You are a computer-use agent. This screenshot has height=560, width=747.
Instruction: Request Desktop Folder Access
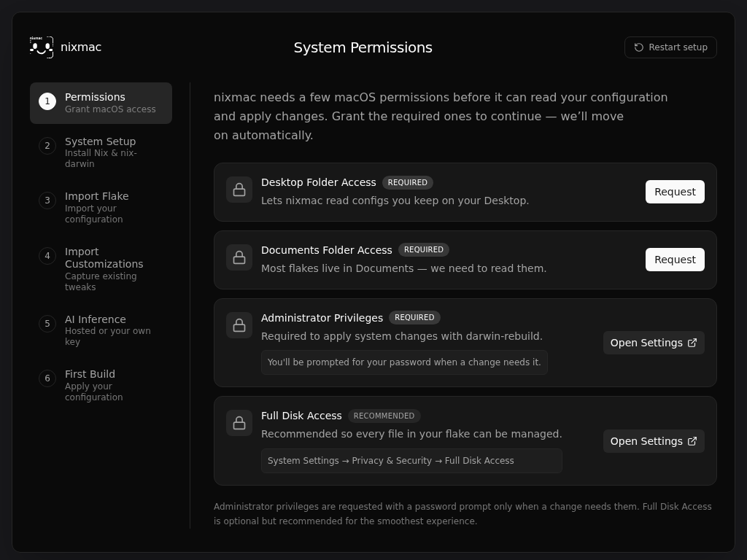[675, 192]
